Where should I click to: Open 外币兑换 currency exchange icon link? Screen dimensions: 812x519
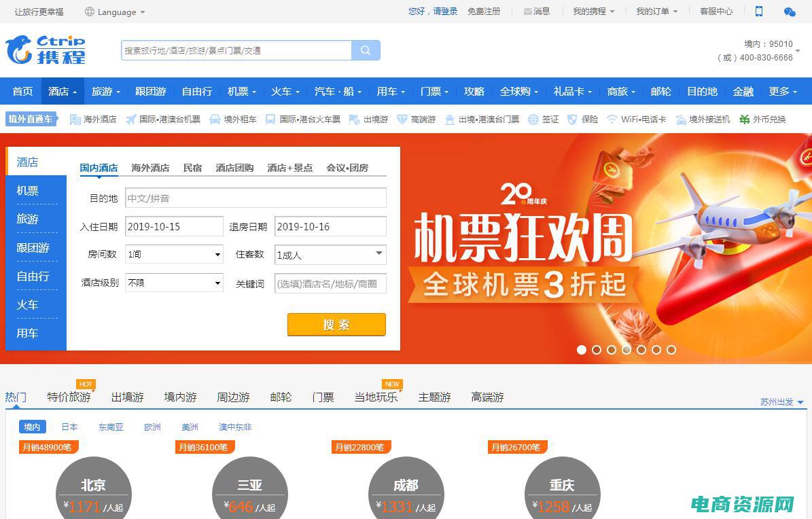(x=762, y=120)
